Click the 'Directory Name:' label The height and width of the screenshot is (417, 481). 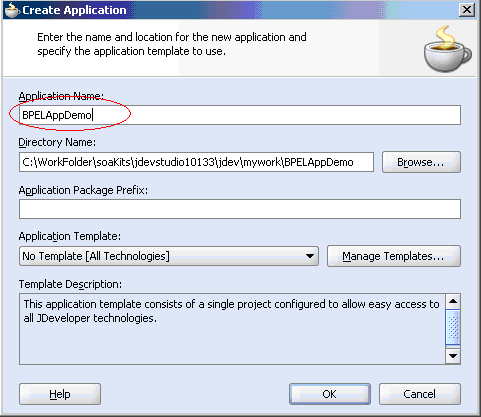57,142
